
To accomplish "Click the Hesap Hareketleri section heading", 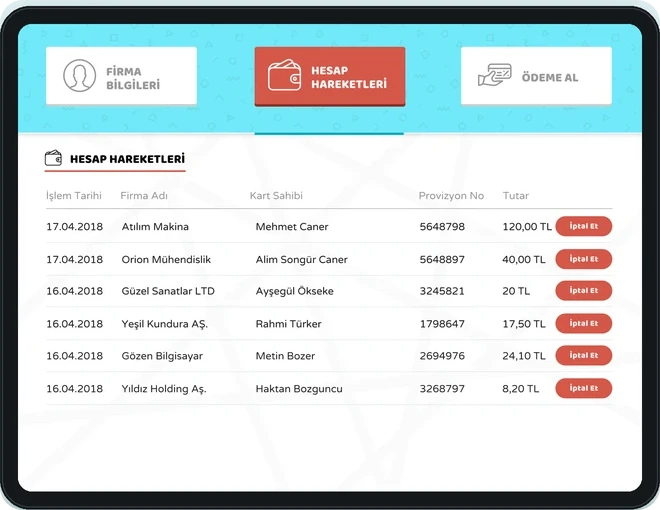I will pyautogui.click(x=127, y=159).
